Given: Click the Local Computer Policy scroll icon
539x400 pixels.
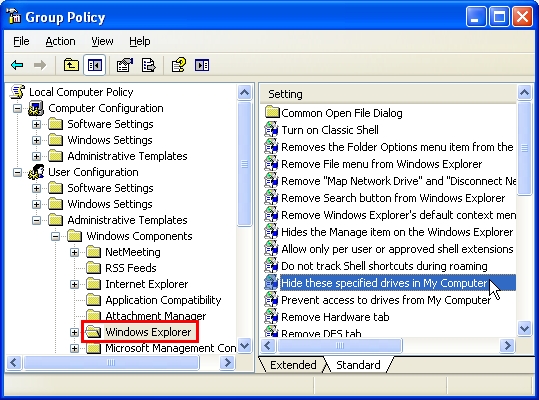Looking at the screenshot, I should pyautogui.click(x=18, y=92).
